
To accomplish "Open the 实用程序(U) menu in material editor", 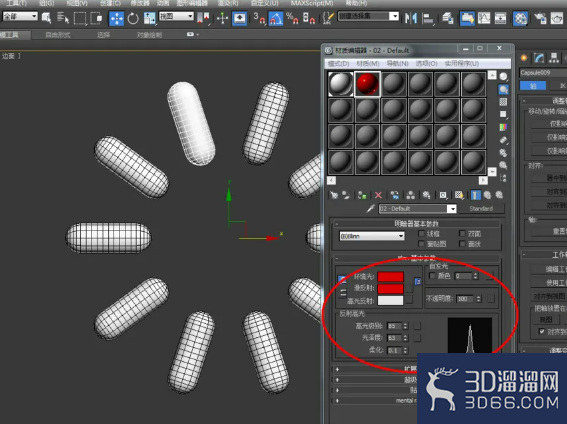I will pos(462,64).
